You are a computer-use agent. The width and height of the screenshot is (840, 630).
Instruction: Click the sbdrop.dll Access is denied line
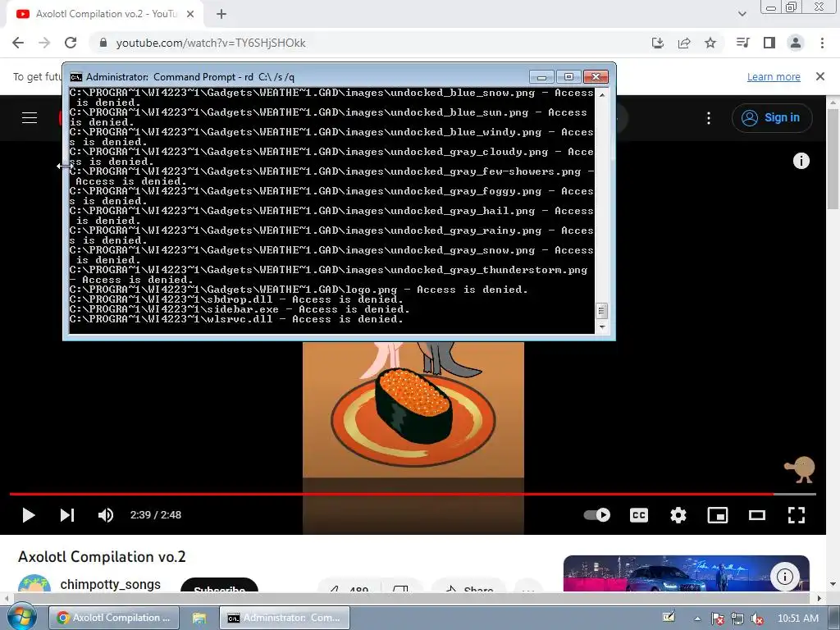pyautogui.click(x=236, y=299)
